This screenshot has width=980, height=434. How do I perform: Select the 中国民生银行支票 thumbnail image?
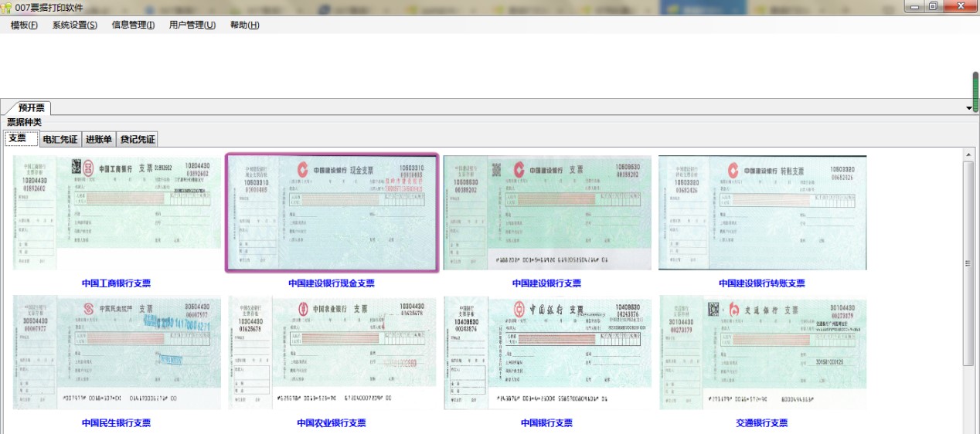(x=117, y=353)
